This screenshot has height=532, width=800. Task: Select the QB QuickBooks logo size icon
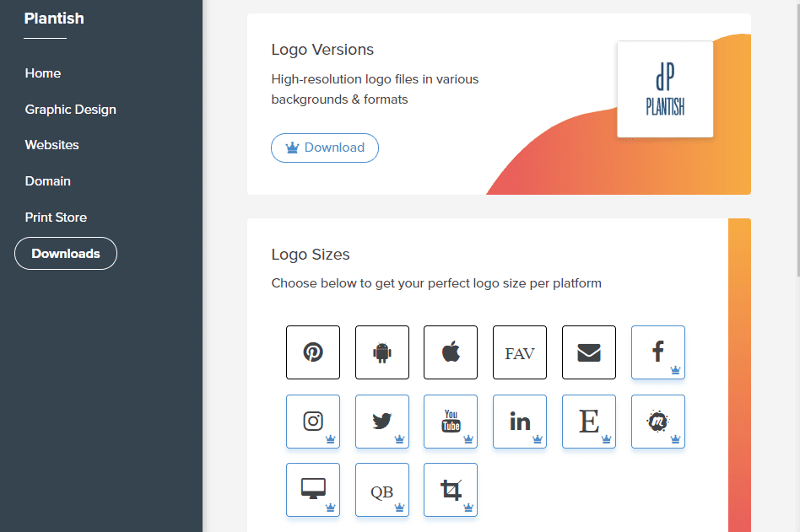(x=381, y=490)
